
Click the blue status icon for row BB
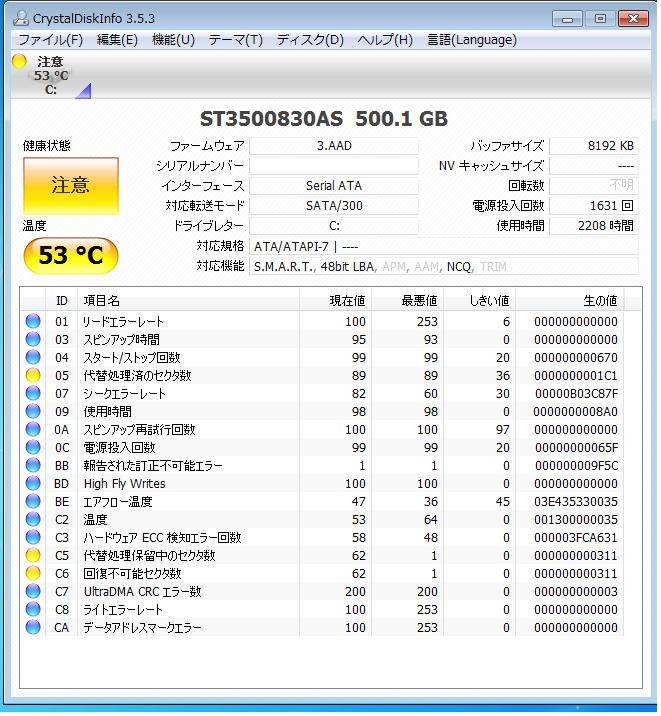(x=33, y=465)
